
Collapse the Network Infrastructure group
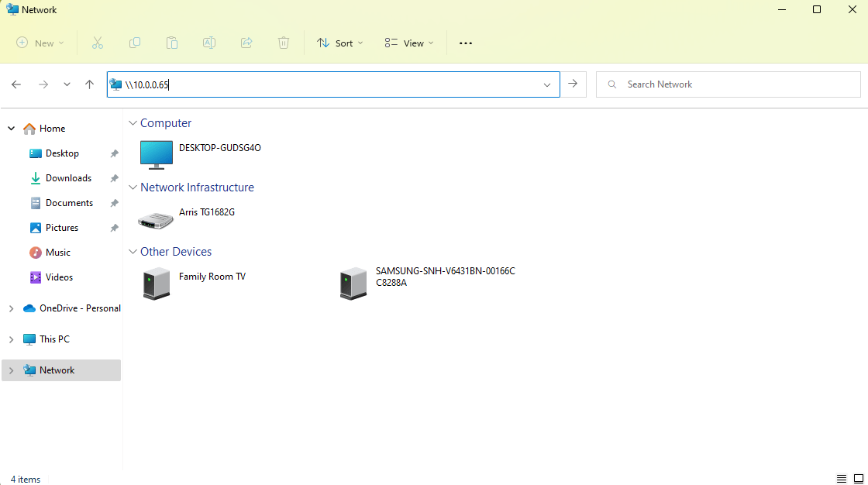tap(133, 187)
